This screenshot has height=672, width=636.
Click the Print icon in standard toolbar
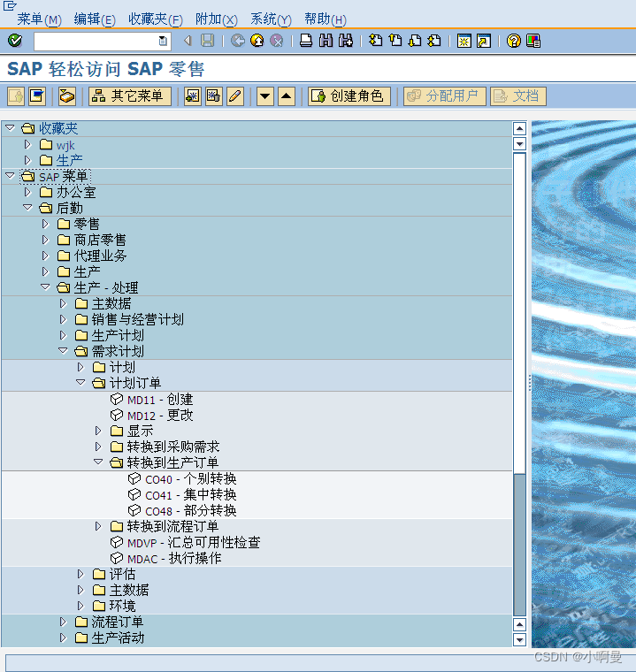click(x=306, y=41)
